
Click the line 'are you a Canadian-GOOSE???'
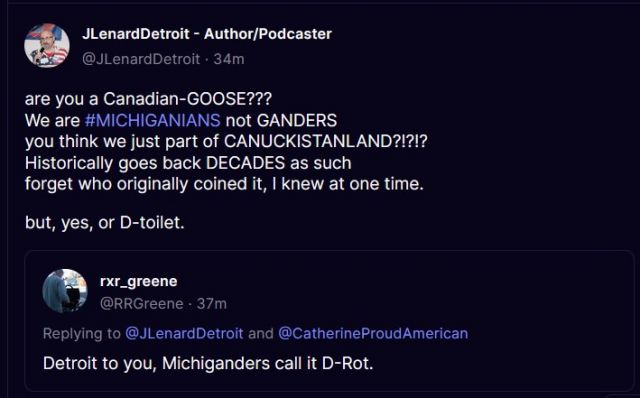(x=148, y=99)
